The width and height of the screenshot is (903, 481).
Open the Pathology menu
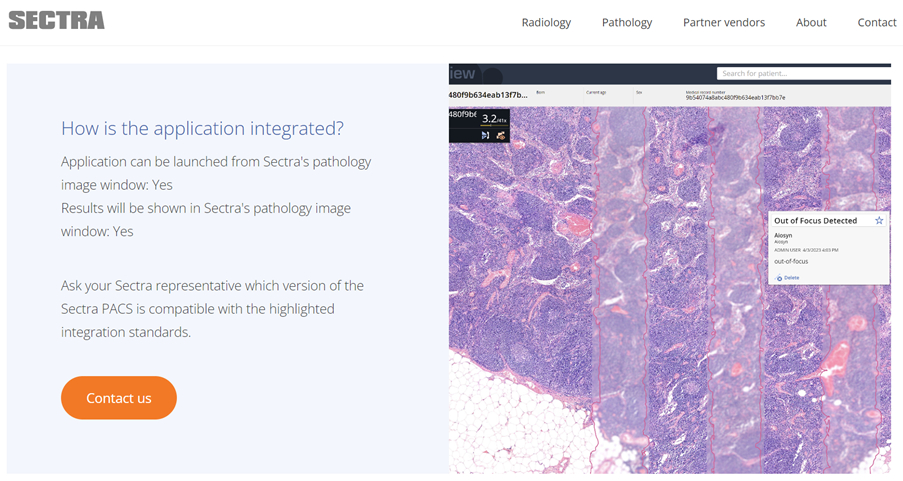coord(627,22)
